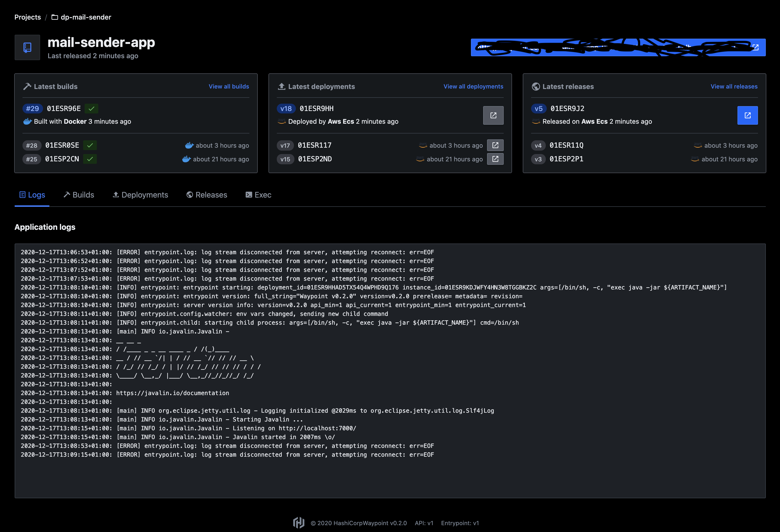Screen dimensions: 780x532
Task: Navigate back using the Projects breadcrumb
Action: (27, 17)
